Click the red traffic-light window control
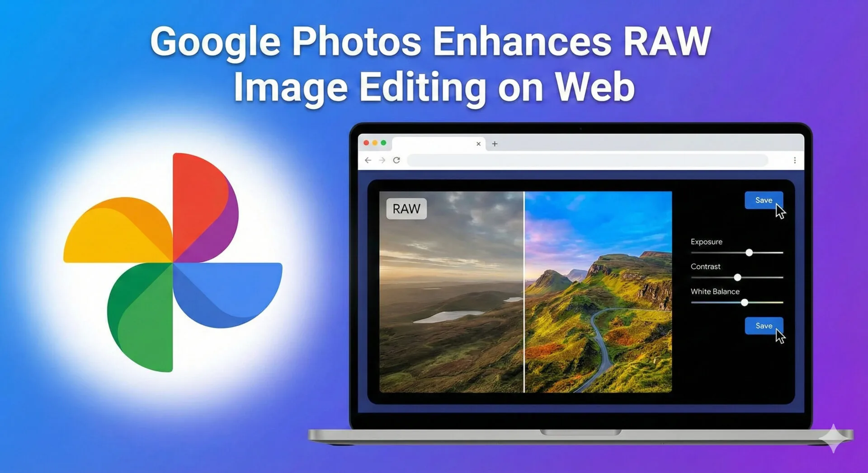 tap(366, 142)
